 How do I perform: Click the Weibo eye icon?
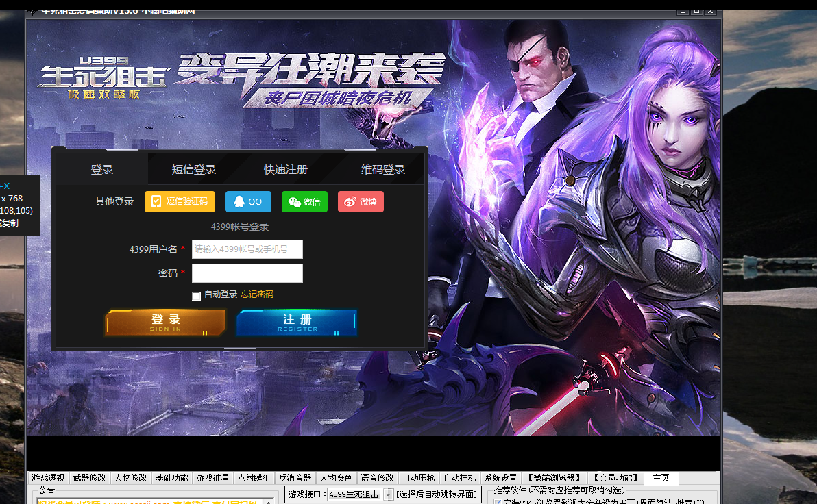click(350, 201)
